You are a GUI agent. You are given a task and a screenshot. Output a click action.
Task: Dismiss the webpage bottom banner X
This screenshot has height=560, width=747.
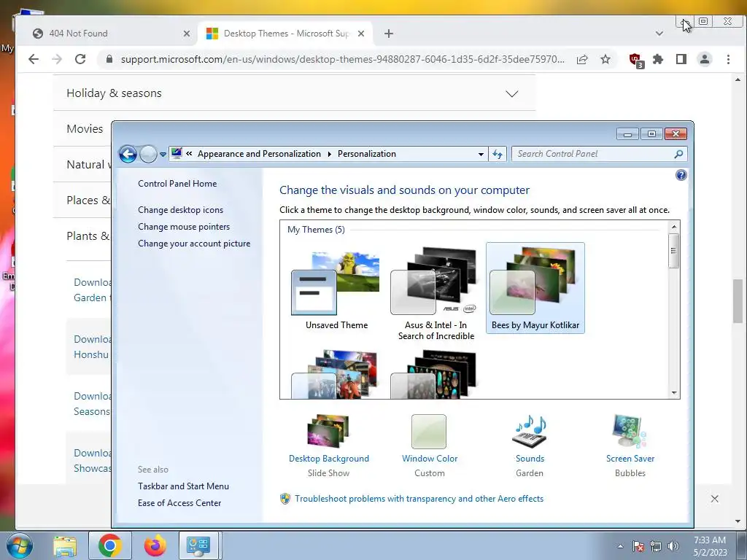click(x=715, y=499)
